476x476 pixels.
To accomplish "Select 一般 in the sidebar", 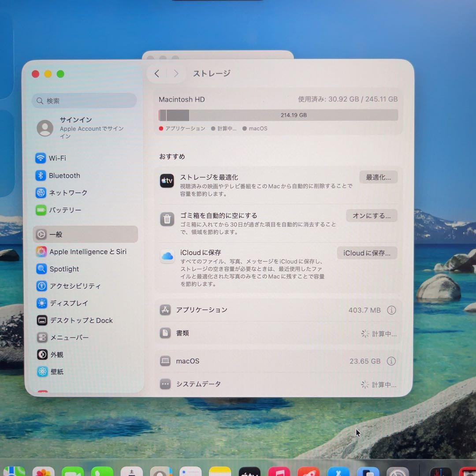I will (x=86, y=234).
